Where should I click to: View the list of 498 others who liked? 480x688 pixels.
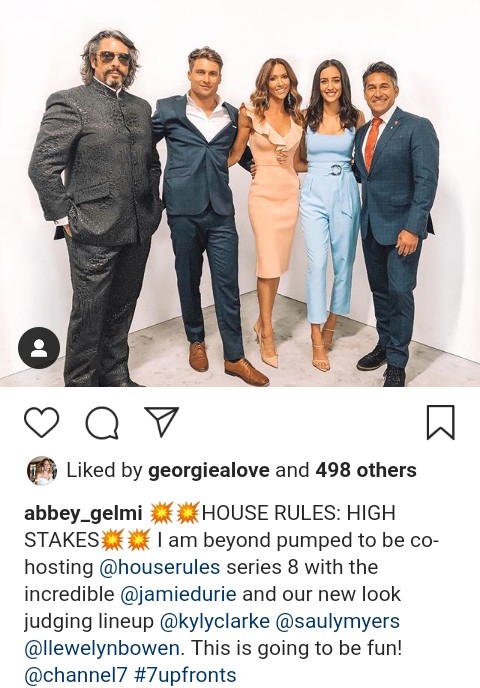coord(366,470)
